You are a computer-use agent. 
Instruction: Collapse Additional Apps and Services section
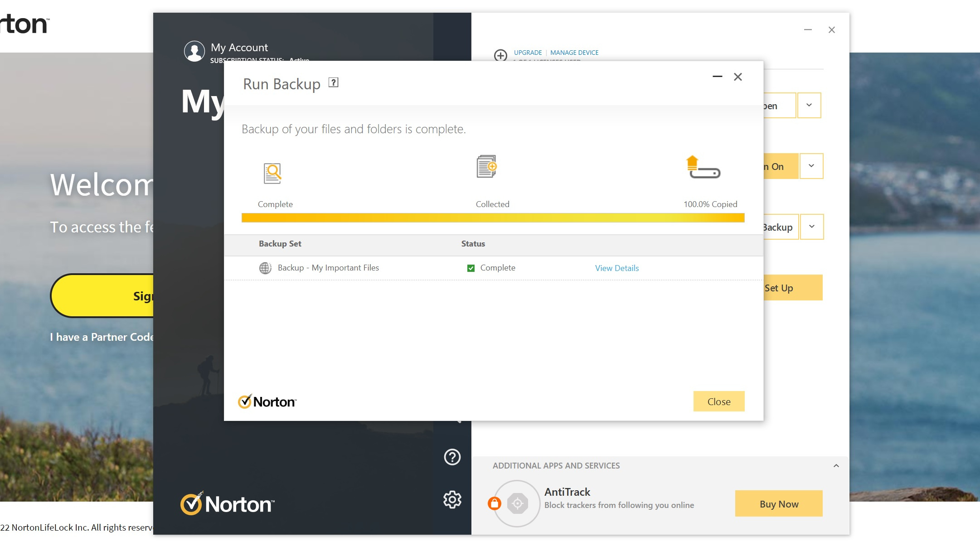tap(836, 466)
